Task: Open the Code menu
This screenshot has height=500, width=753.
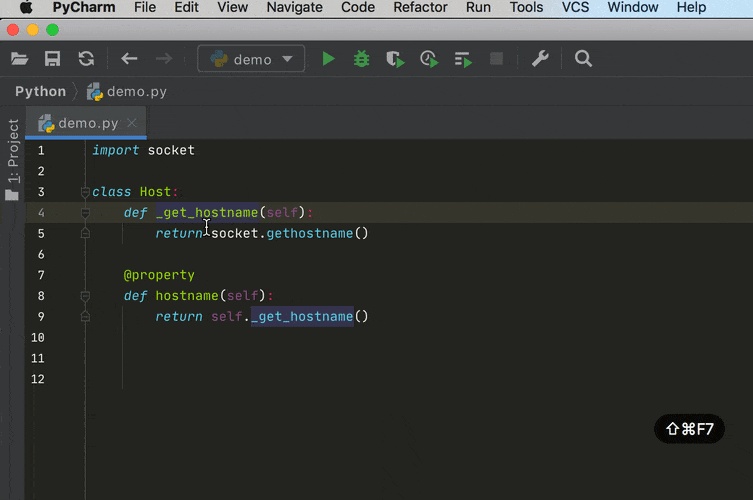Action: (x=358, y=7)
